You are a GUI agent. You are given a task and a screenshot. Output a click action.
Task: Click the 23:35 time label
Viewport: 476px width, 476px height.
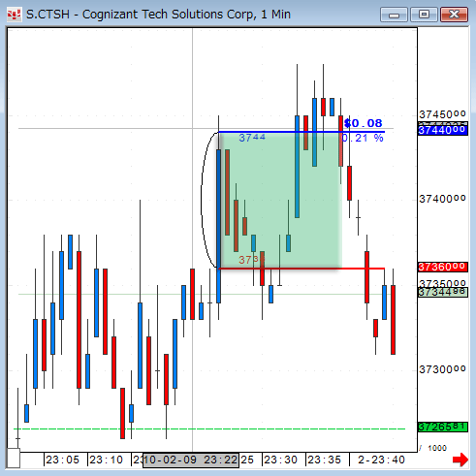[324, 460]
